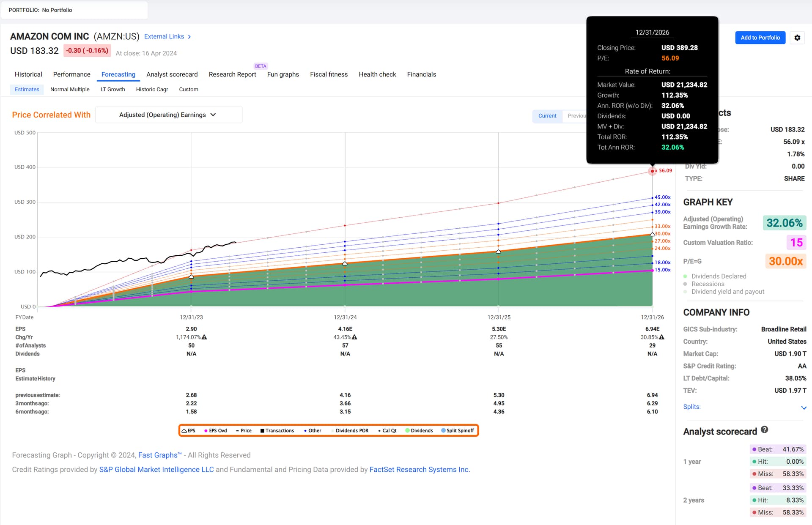Image resolution: width=812 pixels, height=525 pixels.
Task: Click the 15.00x multiple line label
Action: pyautogui.click(x=662, y=270)
